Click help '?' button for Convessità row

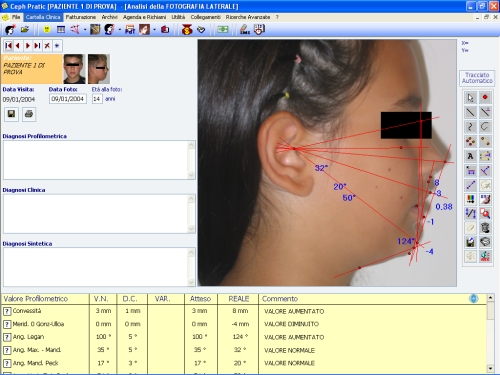click(7, 311)
